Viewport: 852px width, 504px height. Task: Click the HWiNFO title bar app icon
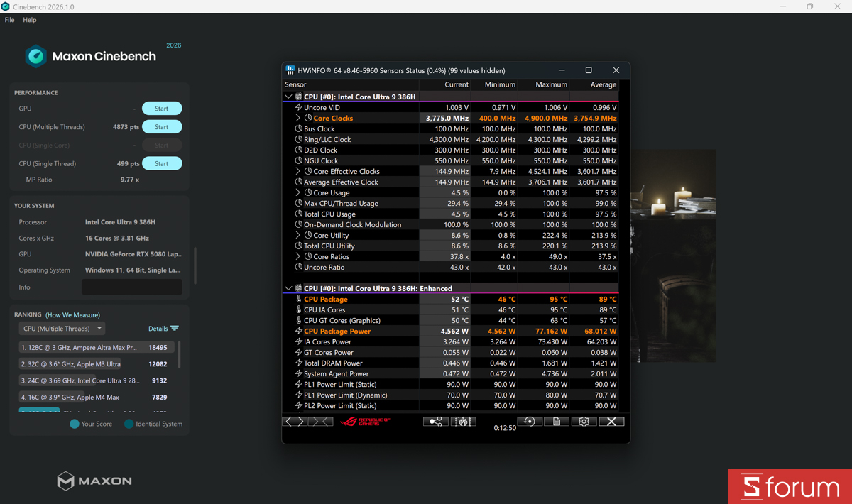click(290, 70)
